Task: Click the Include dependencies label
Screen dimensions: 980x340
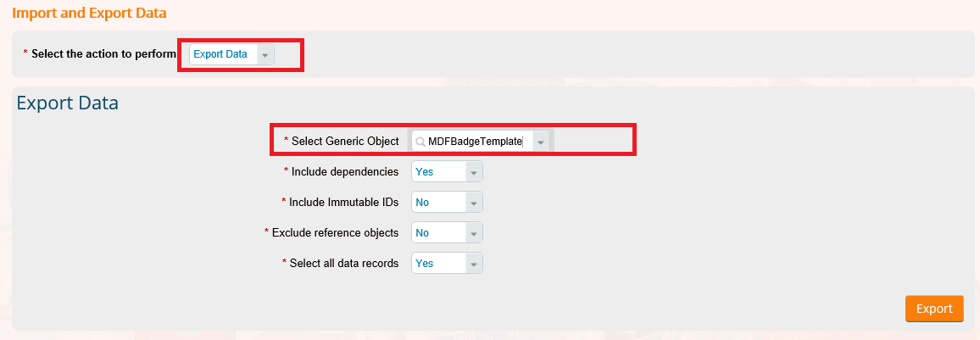Action: (x=345, y=171)
